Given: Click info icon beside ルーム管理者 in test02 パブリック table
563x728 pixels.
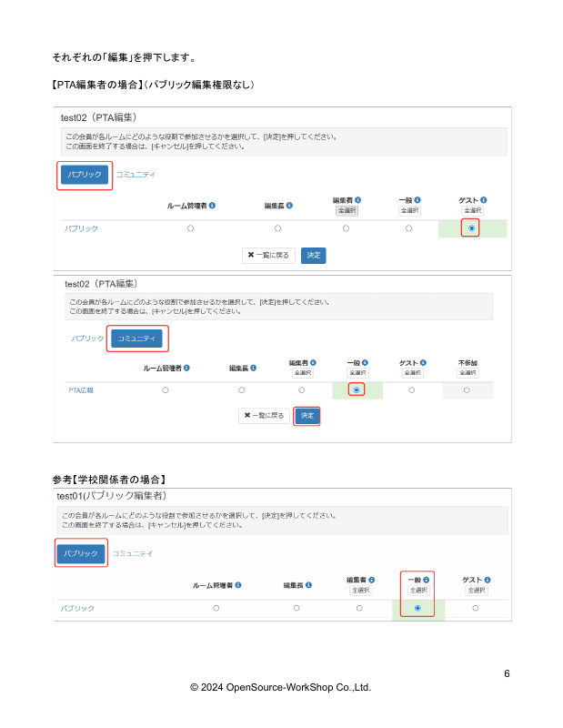Looking at the screenshot, I should click(x=212, y=206).
